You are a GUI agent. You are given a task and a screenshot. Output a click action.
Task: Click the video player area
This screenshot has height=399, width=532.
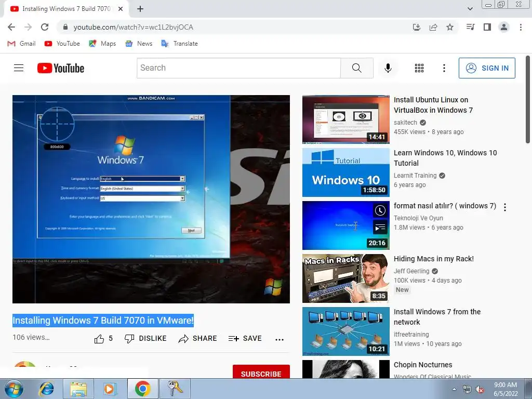click(x=151, y=199)
